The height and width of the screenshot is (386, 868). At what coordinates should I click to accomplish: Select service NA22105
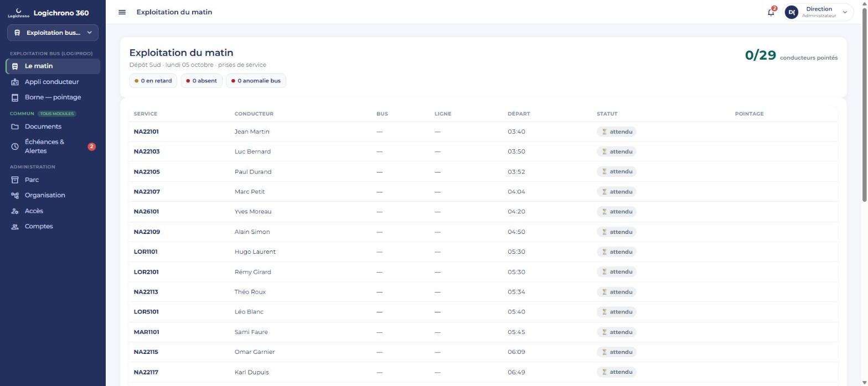[147, 172]
